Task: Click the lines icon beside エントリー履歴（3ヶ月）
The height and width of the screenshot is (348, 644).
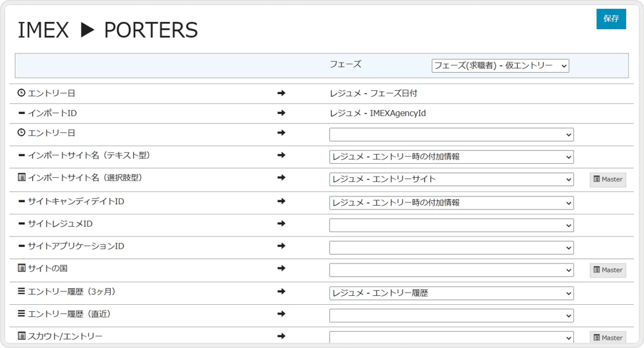Action: (21, 292)
